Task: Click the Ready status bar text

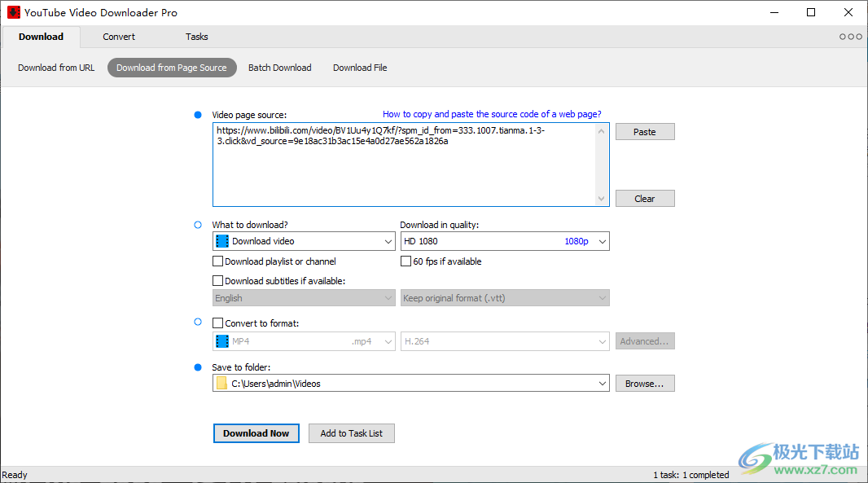Action: point(15,475)
